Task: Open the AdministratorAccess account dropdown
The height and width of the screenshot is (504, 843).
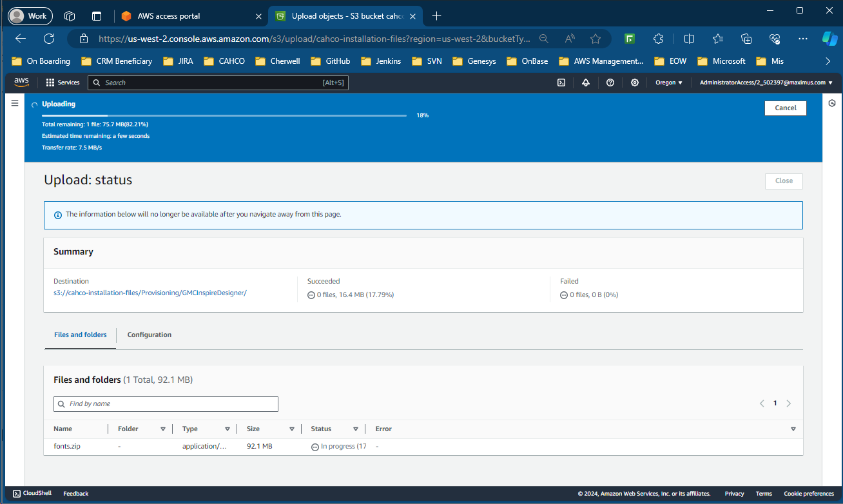Action: [766, 82]
